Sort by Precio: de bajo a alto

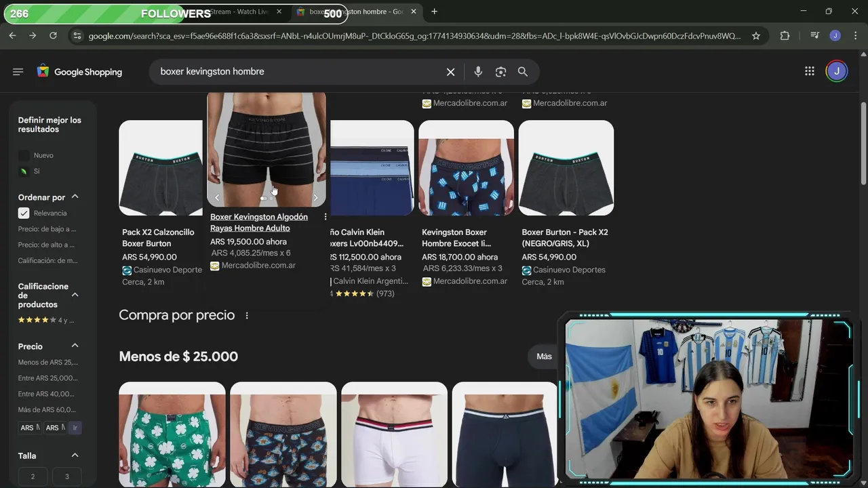(x=47, y=229)
